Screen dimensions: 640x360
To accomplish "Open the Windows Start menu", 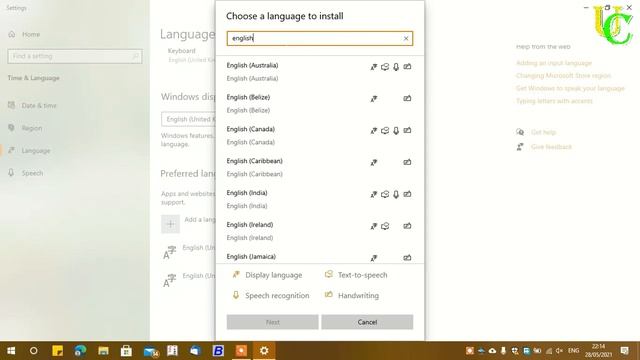I will (11, 351).
